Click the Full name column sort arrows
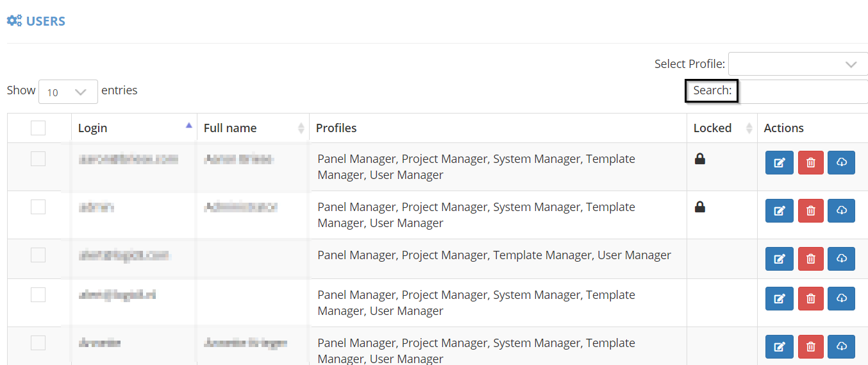Image resolution: width=868 pixels, height=365 pixels. pos(301,128)
